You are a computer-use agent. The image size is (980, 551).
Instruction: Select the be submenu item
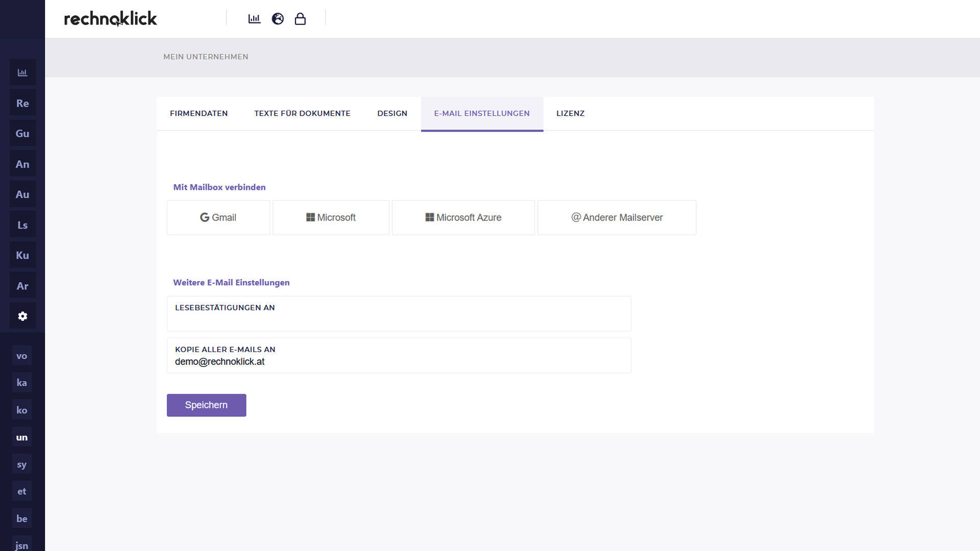[x=22, y=518]
